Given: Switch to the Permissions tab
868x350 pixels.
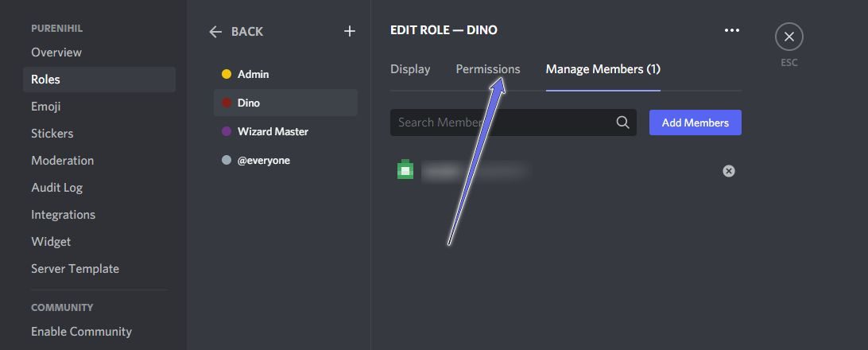Looking at the screenshot, I should (x=487, y=69).
